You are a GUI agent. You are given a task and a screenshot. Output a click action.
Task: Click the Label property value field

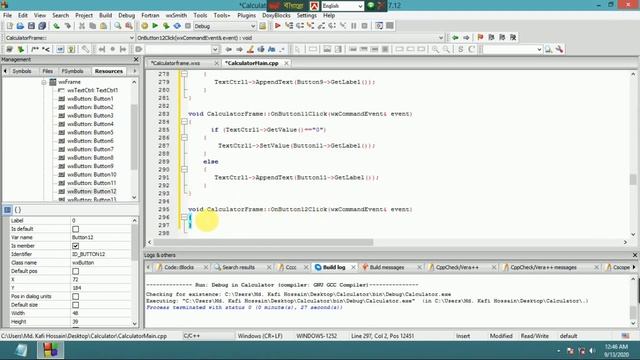101,220
